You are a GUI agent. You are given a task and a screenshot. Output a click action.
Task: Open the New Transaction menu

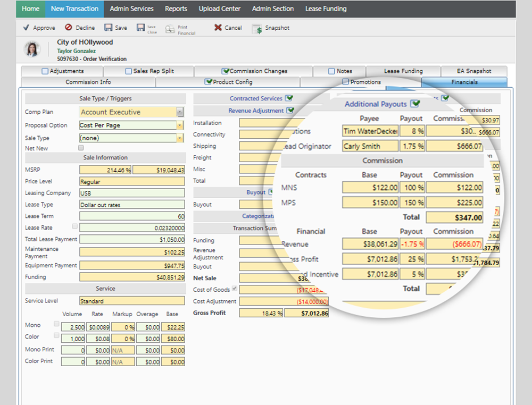click(x=74, y=9)
